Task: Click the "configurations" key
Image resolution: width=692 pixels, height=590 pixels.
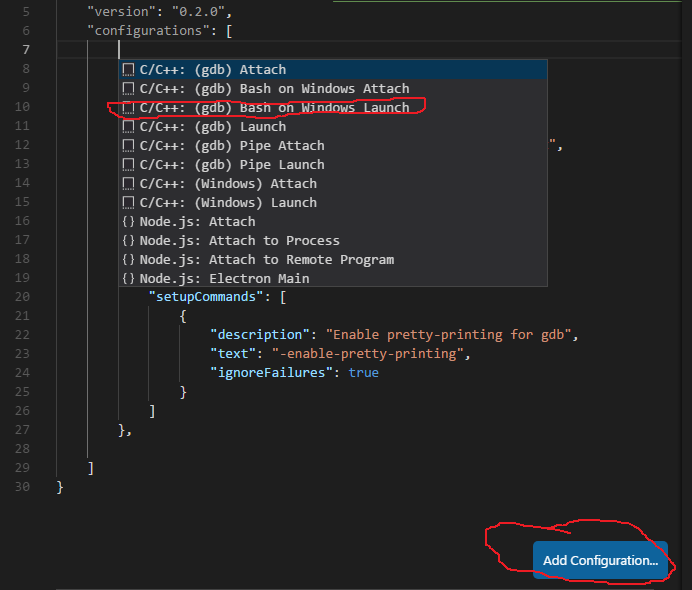Action: click(148, 31)
